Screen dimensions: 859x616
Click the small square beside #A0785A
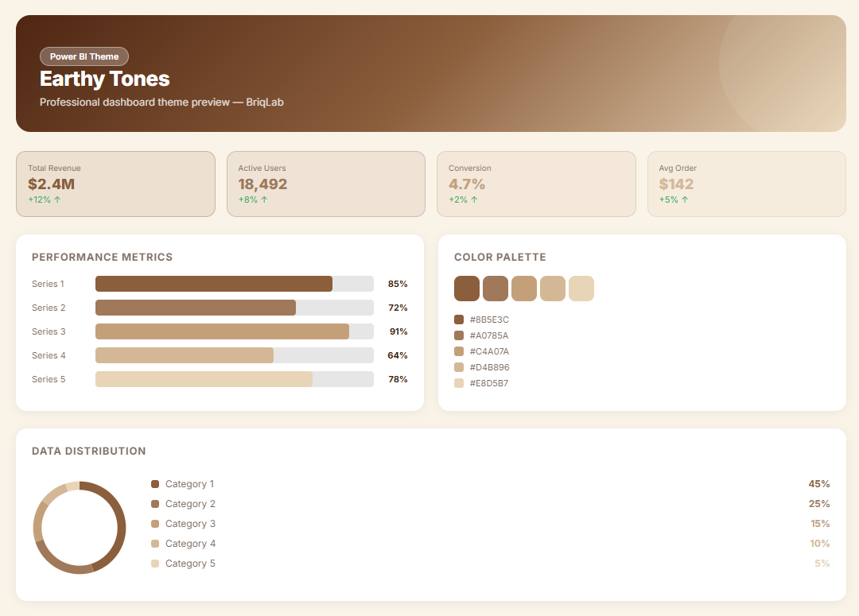pos(459,335)
